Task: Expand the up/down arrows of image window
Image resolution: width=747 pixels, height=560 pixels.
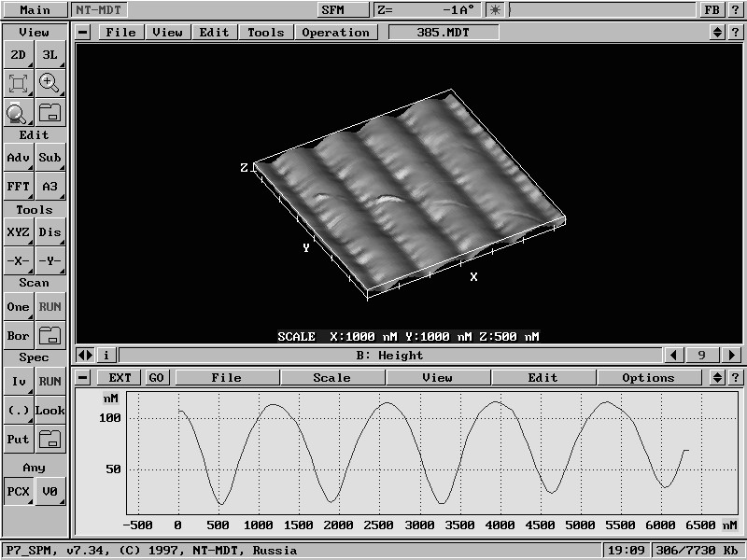Action: click(718, 32)
